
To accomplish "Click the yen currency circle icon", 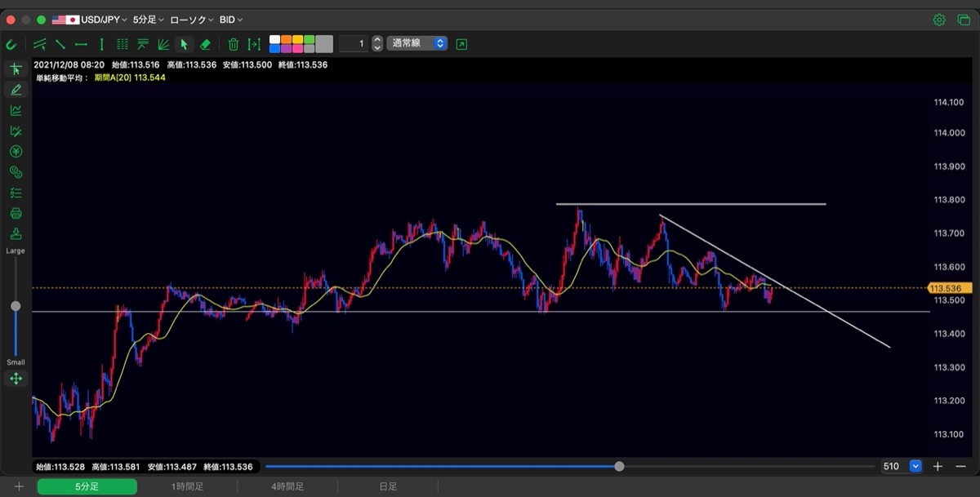I will (16, 152).
